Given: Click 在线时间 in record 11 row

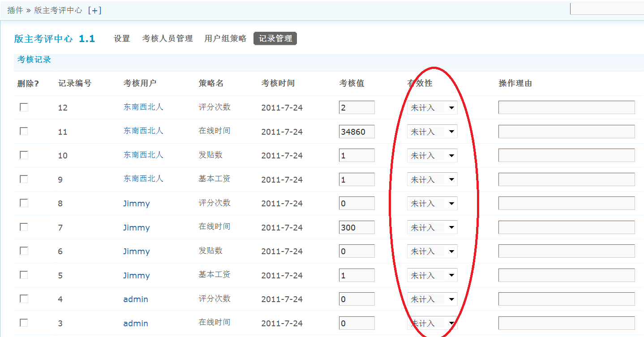Looking at the screenshot, I should pos(215,131).
